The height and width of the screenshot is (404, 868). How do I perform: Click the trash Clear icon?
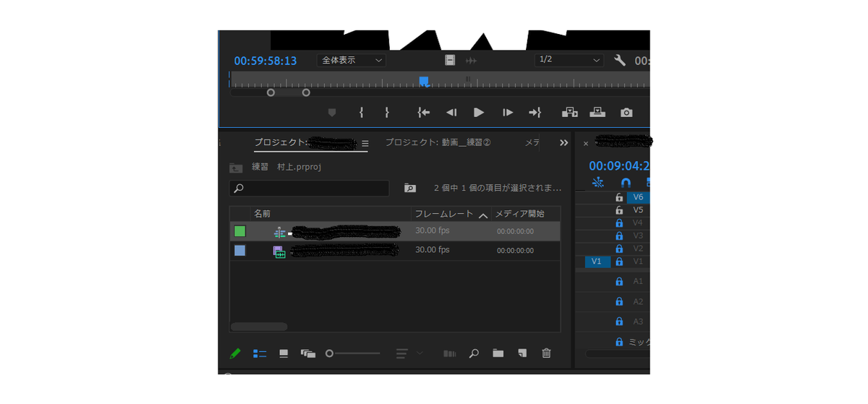[546, 353]
